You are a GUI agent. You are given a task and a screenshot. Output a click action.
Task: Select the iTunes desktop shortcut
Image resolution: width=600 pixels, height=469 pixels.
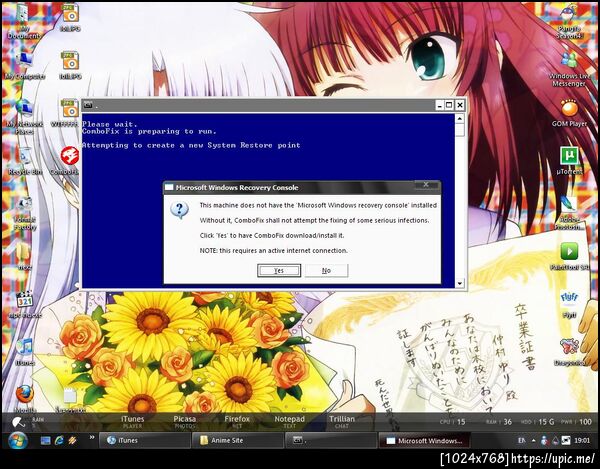tap(25, 352)
